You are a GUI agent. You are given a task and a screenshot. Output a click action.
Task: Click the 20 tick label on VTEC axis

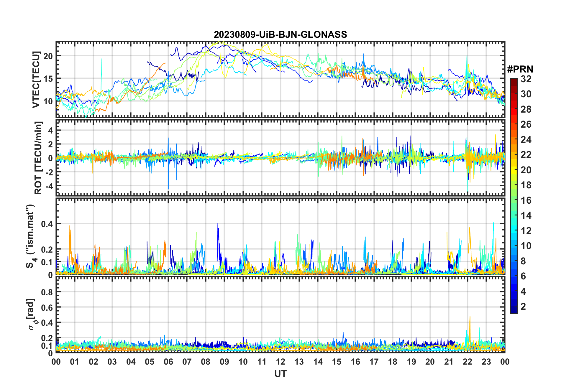pyautogui.click(x=48, y=56)
